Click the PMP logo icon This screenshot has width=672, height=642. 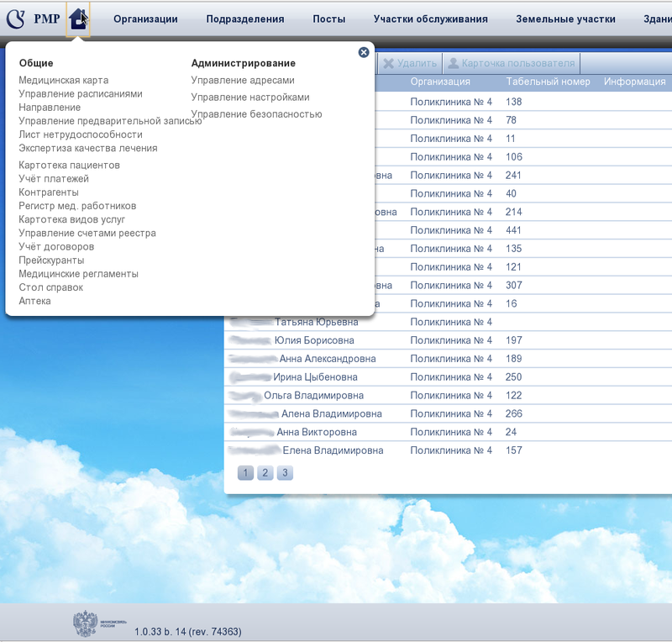16,19
